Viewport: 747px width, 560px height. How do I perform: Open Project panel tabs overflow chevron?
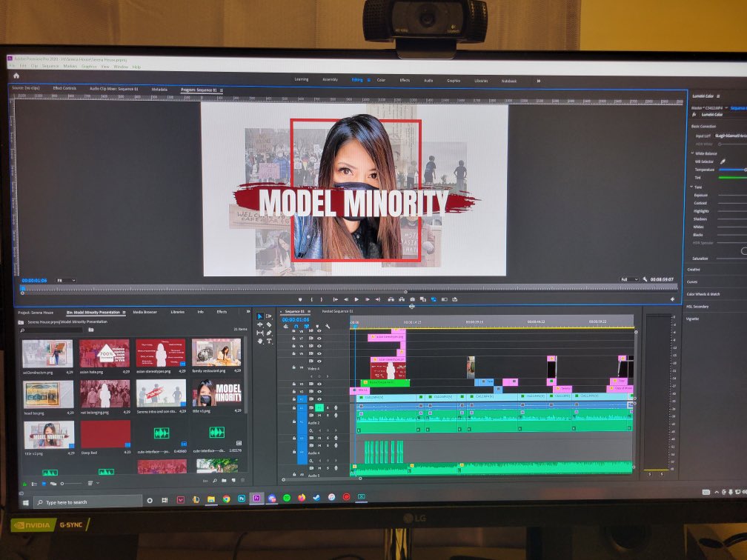248,311
